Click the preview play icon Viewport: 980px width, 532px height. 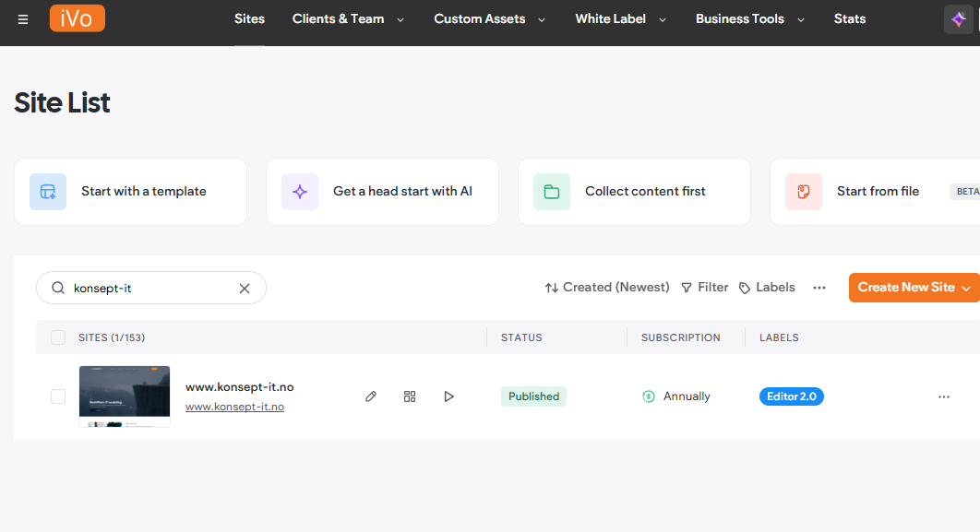(448, 396)
